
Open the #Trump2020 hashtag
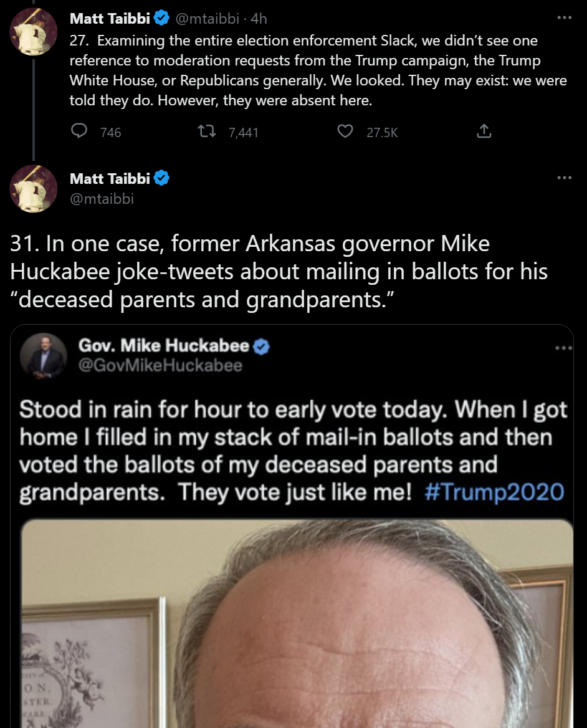point(494,492)
